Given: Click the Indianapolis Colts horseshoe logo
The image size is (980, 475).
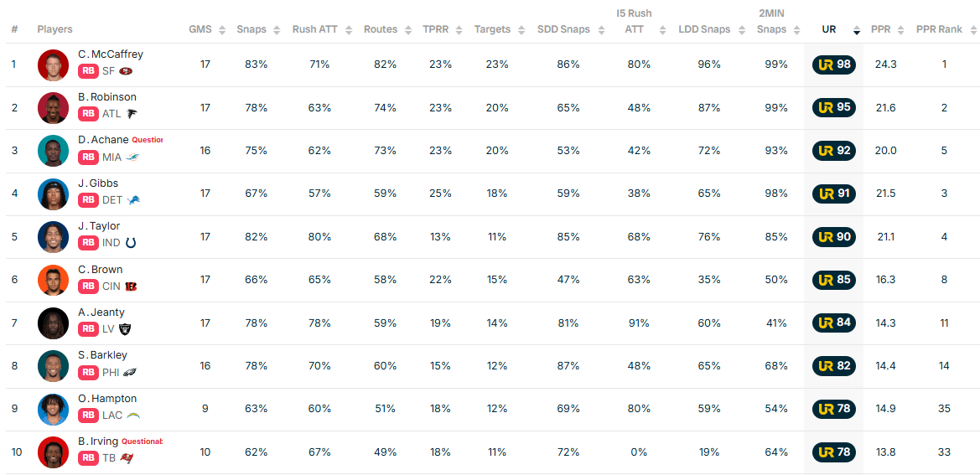Looking at the screenshot, I should (131, 244).
